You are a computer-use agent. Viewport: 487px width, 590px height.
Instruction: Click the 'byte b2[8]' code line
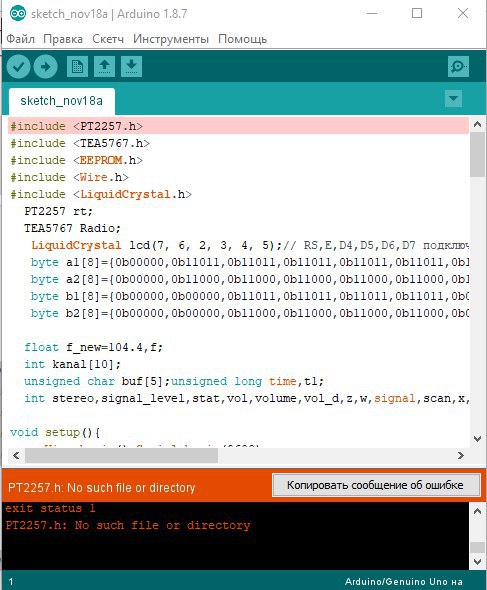tap(250, 313)
